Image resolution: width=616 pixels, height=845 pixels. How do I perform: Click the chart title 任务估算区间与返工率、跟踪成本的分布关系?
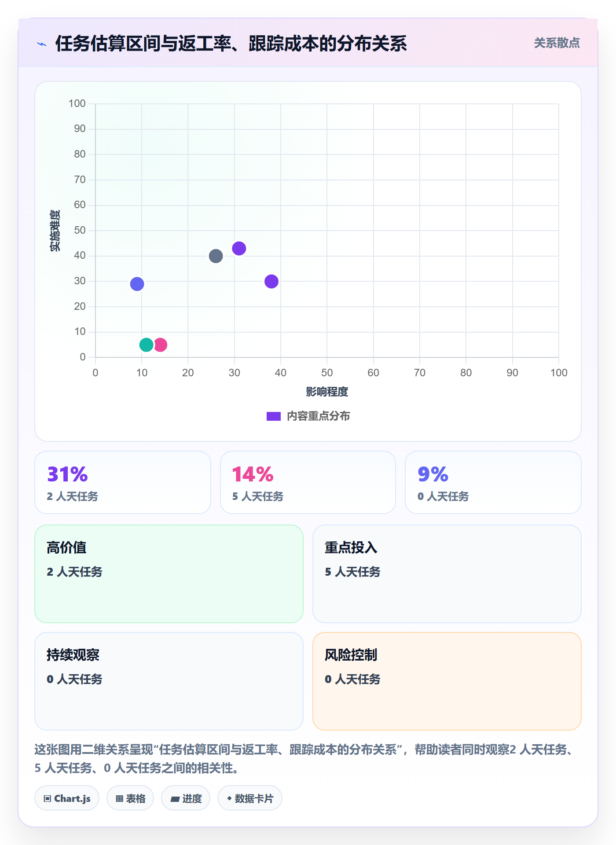tap(231, 44)
